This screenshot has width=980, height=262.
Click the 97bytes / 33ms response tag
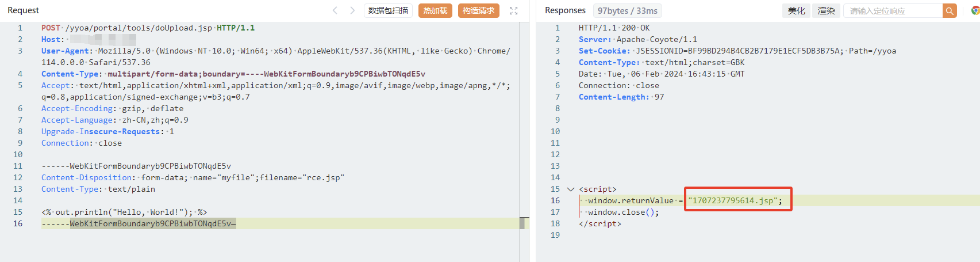pos(627,10)
